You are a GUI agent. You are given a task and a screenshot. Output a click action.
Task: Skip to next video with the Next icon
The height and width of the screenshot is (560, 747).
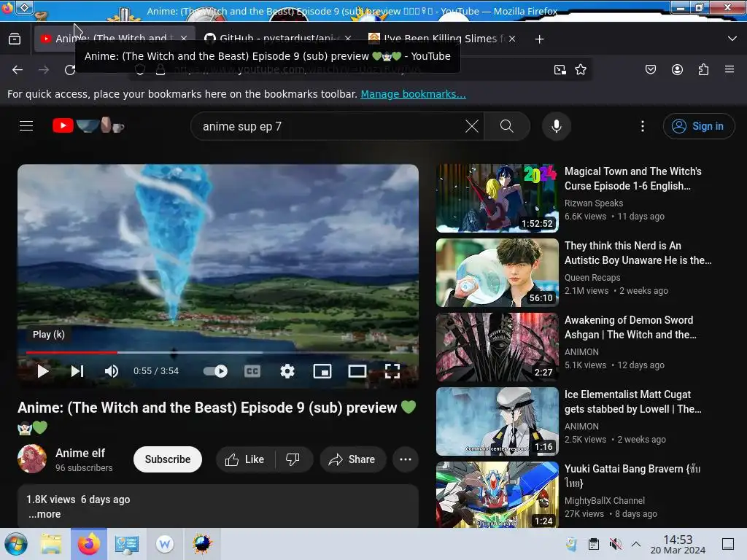pyautogui.click(x=77, y=371)
